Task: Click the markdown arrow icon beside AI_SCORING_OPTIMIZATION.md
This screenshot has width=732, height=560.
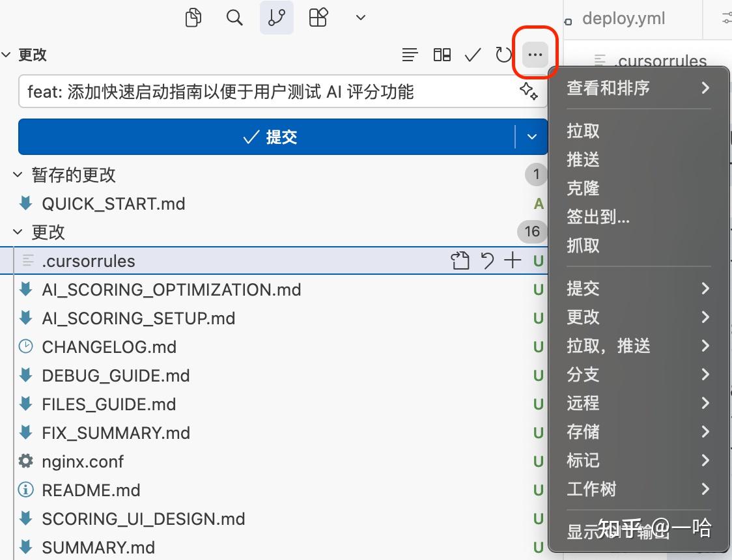Action: click(25, 289)
